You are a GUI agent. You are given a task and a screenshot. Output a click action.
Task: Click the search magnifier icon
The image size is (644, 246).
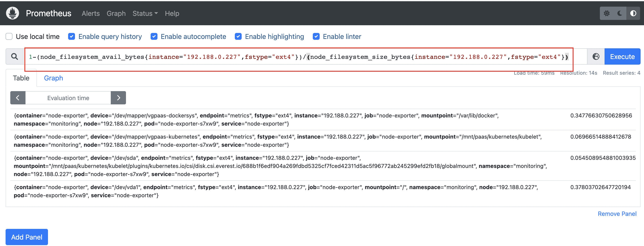click(x=15, y=57)
